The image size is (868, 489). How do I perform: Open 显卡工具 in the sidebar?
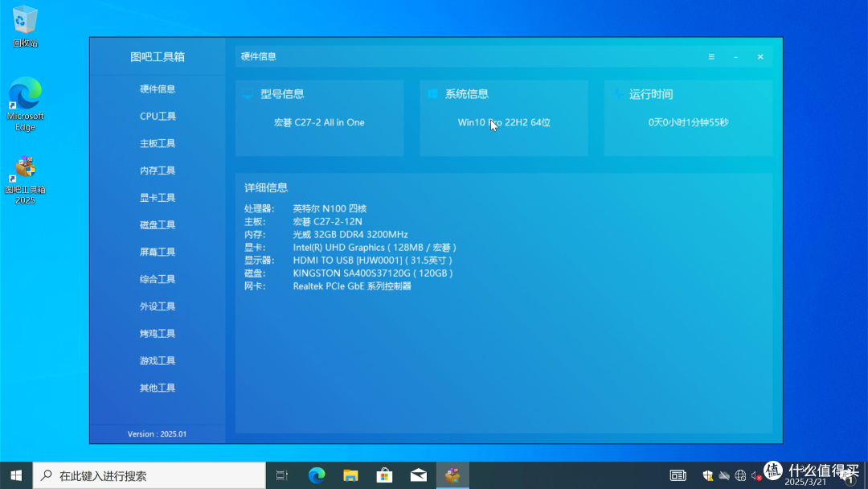pos(158,198)
